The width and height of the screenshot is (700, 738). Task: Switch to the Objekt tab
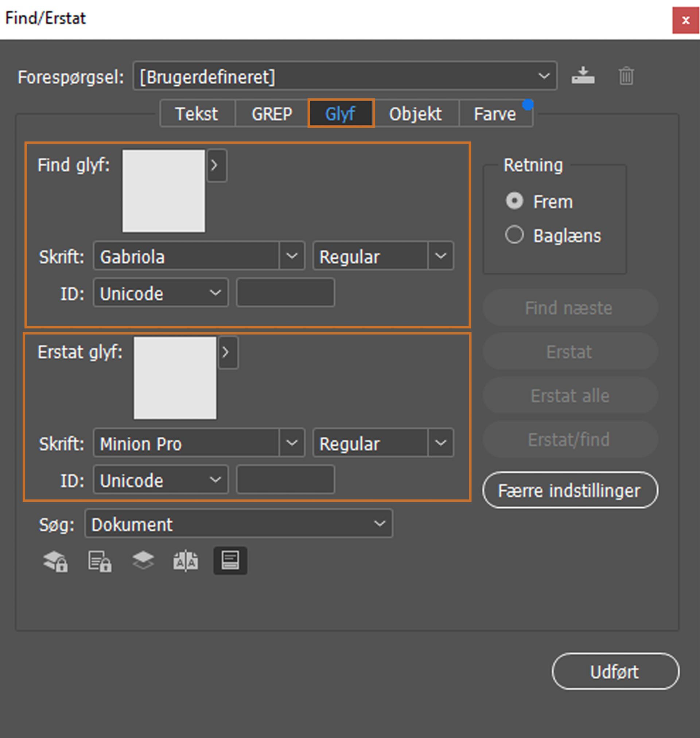coord(415,114)
